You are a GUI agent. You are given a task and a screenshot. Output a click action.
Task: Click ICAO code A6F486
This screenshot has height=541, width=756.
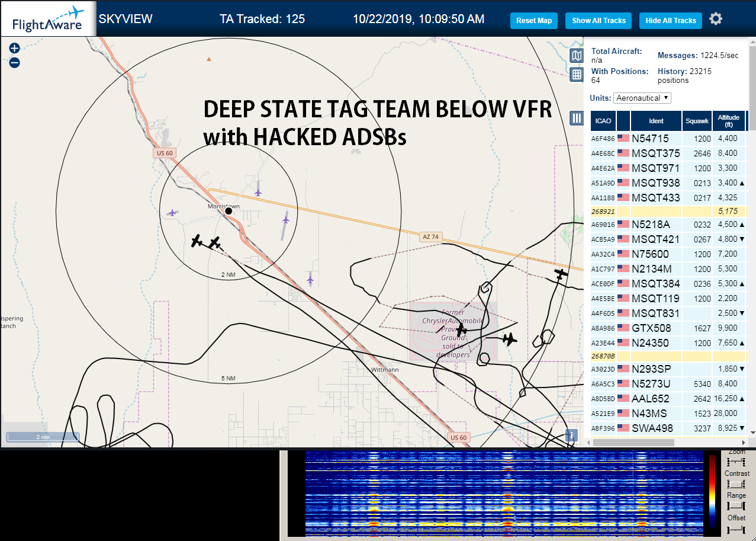click(x=603, y=139)
